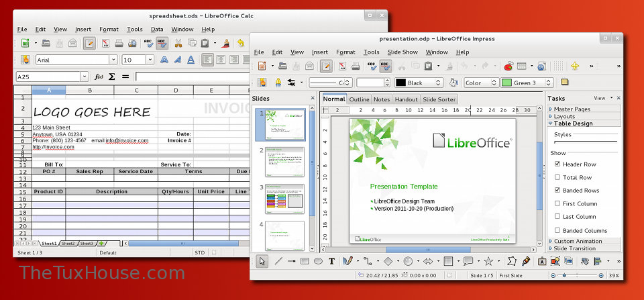Click the Sum sigma icon in Calc
The height and width of the screenshot is (300, 644).
click(x=112, y=77)
